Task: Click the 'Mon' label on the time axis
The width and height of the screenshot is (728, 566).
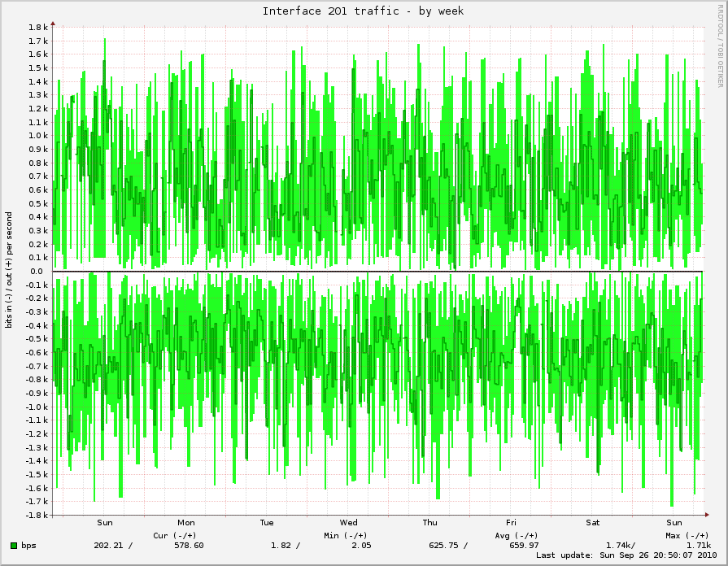Action: click(186, 523)
